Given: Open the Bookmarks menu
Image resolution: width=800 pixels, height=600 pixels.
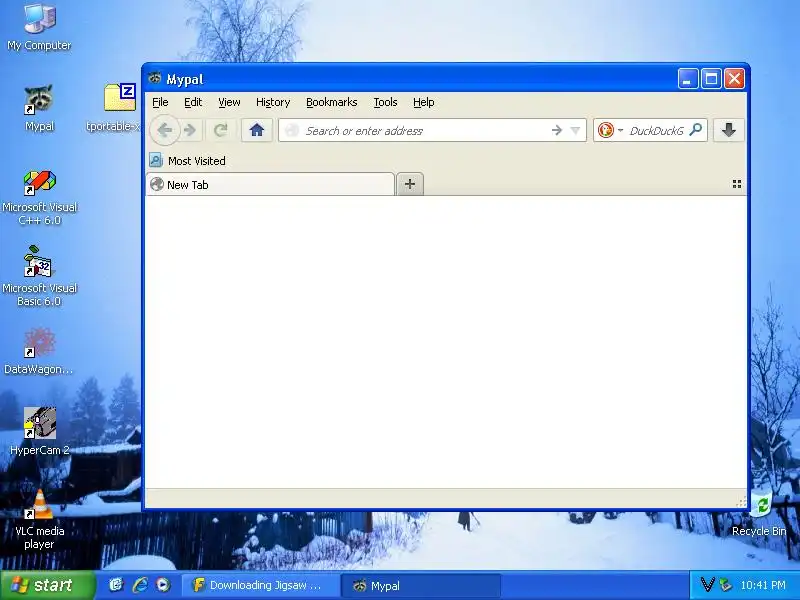Looking at the screenshot, I should pyautogui.click(x=332, y=102).
